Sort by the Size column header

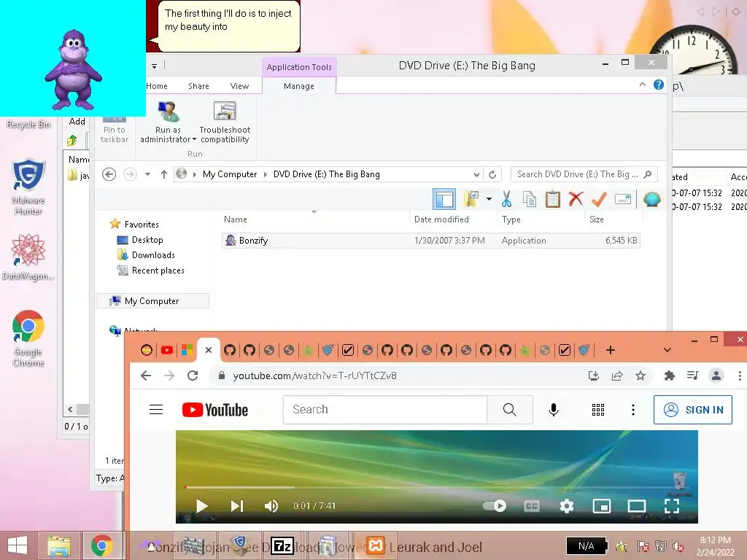[613, 219]
